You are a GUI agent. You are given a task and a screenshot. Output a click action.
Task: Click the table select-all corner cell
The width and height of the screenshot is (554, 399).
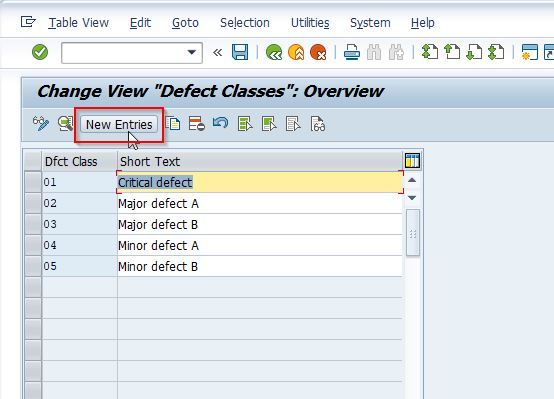[33, 162]
